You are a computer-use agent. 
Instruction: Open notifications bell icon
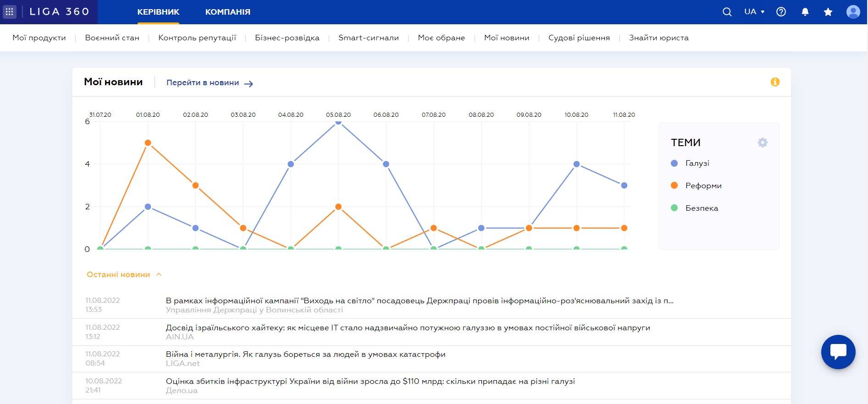(x=805, y=12)
